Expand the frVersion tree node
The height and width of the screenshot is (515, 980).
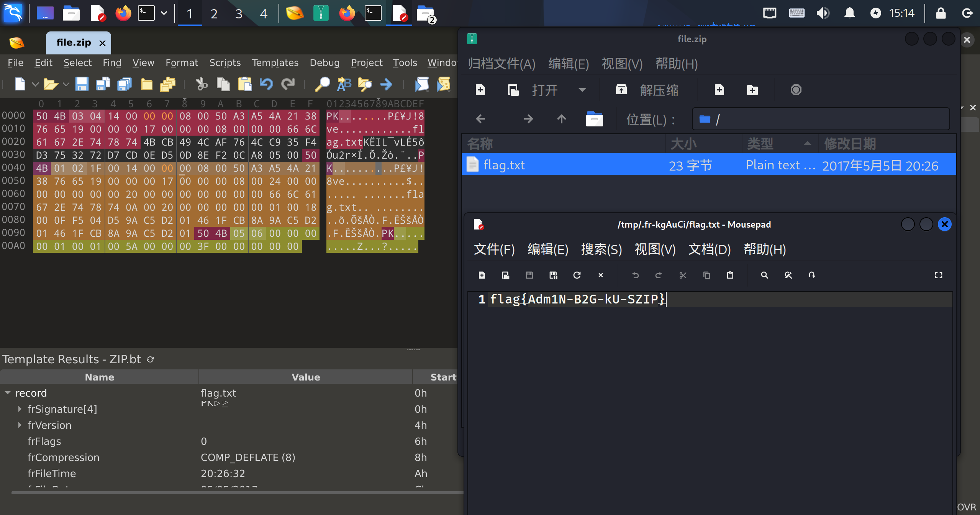[x=20, y=425]
